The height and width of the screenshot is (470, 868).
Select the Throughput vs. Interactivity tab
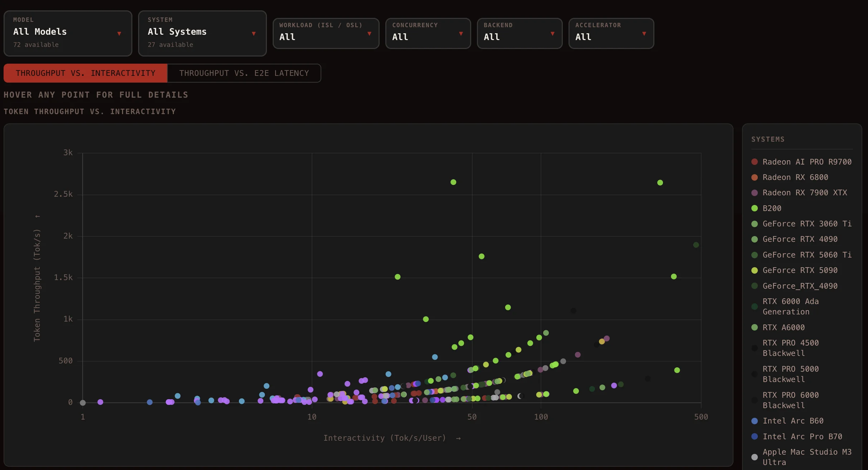86,73
